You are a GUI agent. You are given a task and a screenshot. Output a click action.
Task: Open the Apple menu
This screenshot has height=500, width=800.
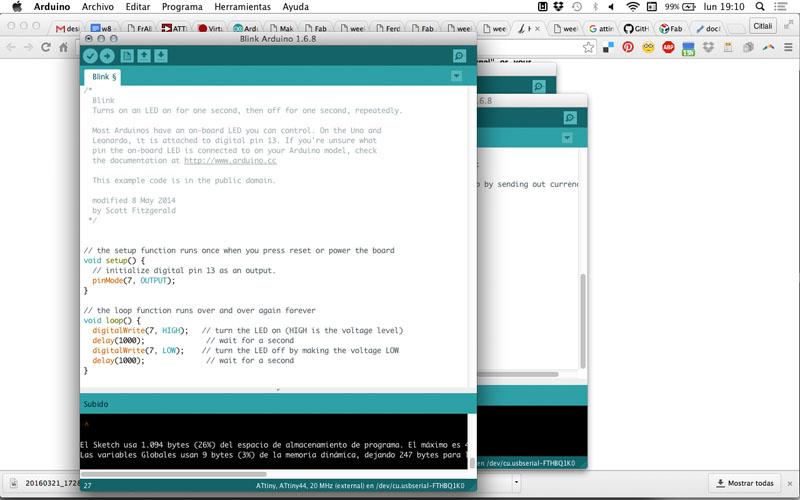pos(17,7)
